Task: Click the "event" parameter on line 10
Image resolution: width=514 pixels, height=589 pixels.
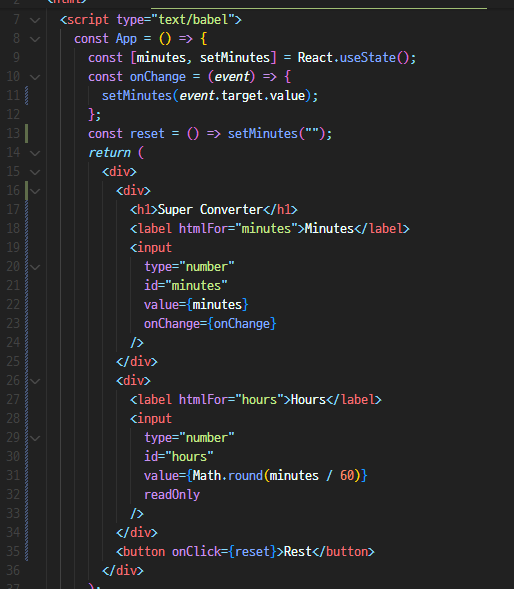Action: (232, 77)
